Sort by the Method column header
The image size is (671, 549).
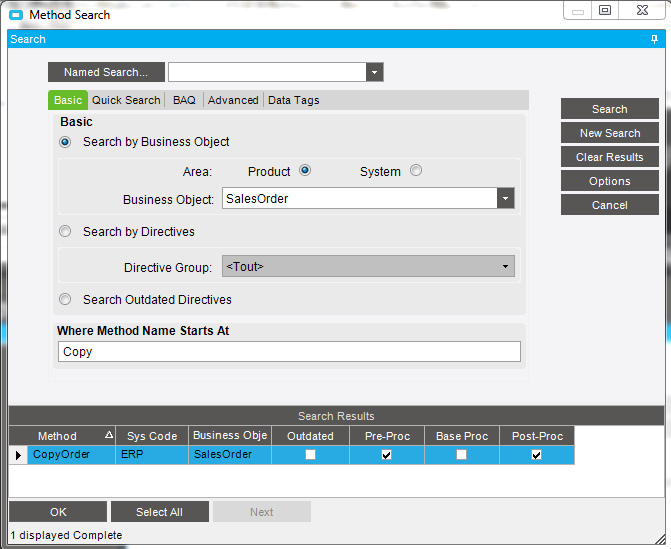pyautogui.click(x=62, y=436)
